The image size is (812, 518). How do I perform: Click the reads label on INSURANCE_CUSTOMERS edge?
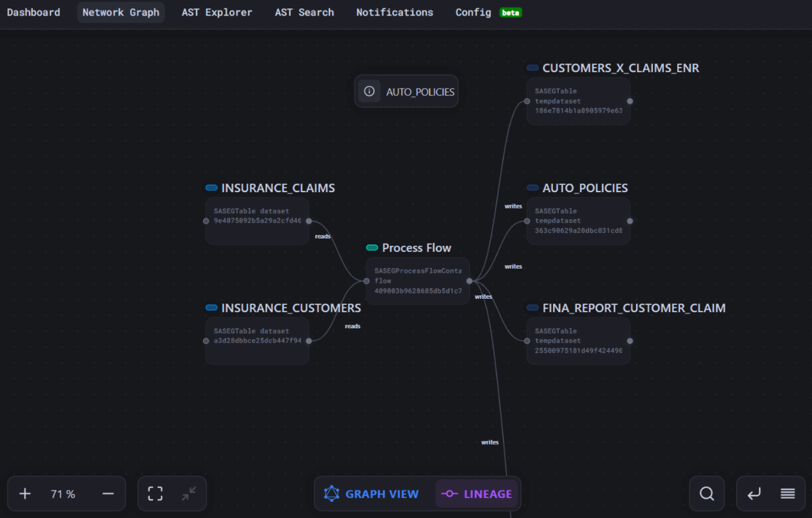[x=352, y=326]
